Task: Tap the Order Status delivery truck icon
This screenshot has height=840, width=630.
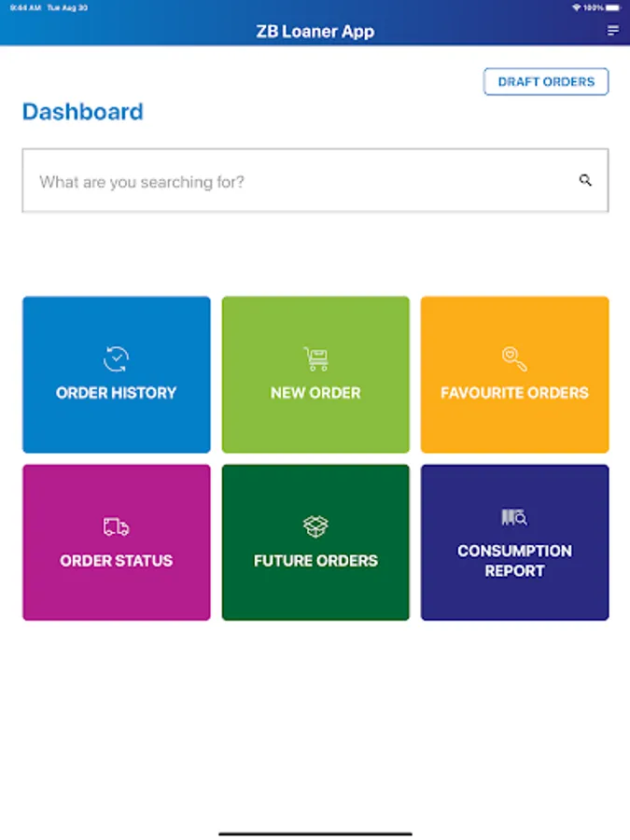Action: tap(117, 527)
